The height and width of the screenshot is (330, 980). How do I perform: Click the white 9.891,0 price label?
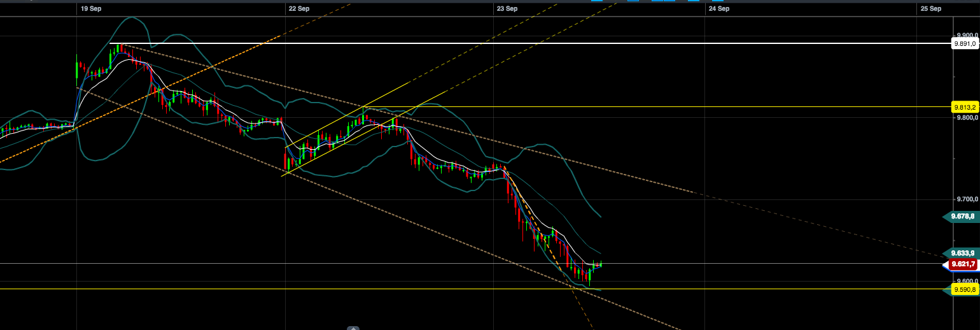coord(965,44)
